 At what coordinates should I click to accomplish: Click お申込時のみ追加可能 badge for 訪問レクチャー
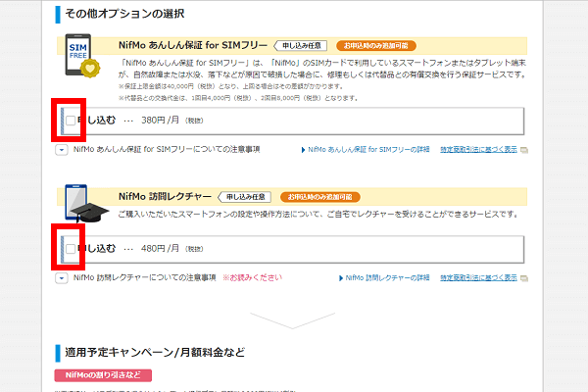coord(320,197)
